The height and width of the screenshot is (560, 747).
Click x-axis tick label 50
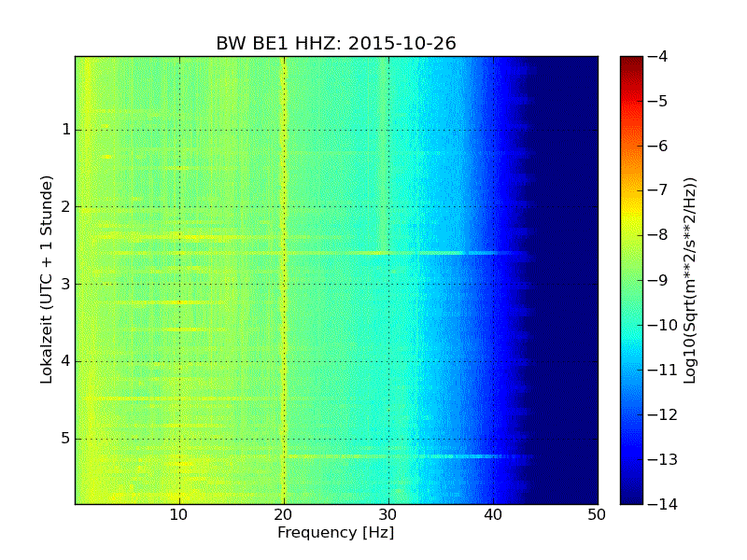coord(597,515)
